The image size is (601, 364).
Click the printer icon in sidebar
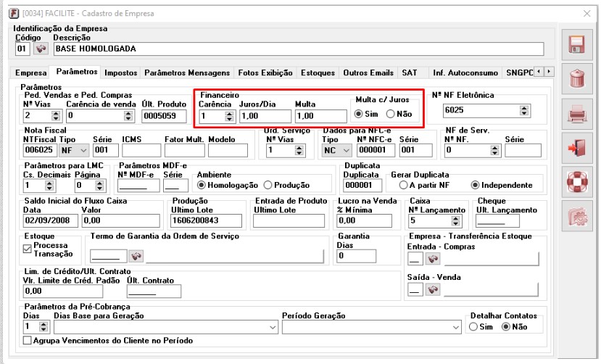click(577, 114)
